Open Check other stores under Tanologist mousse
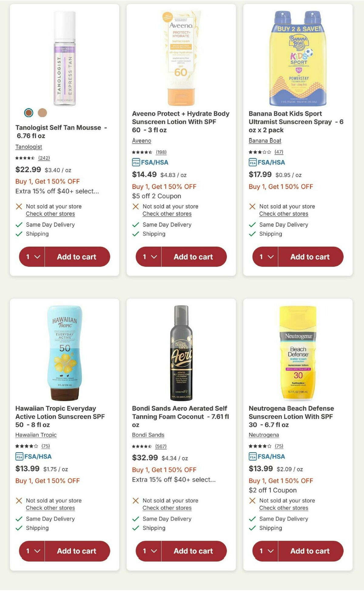This screenshot has width=364, height=591. (x=50, y=214)
